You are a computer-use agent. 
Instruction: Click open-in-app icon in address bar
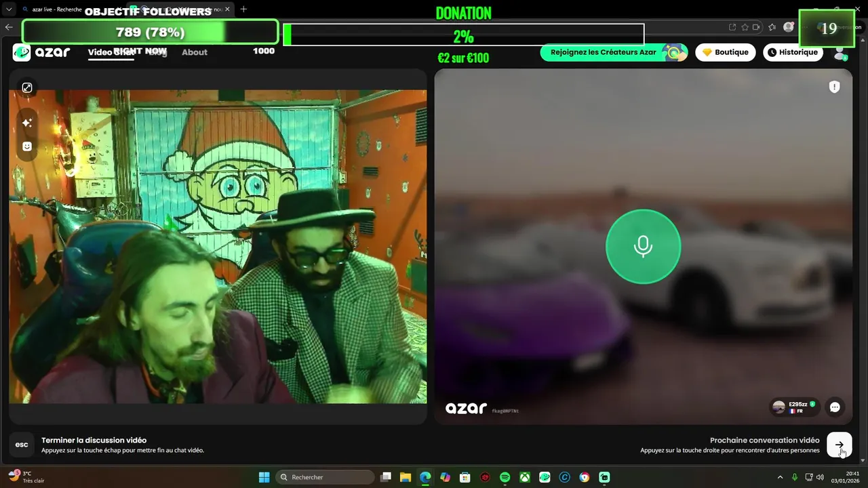point(732,27)
